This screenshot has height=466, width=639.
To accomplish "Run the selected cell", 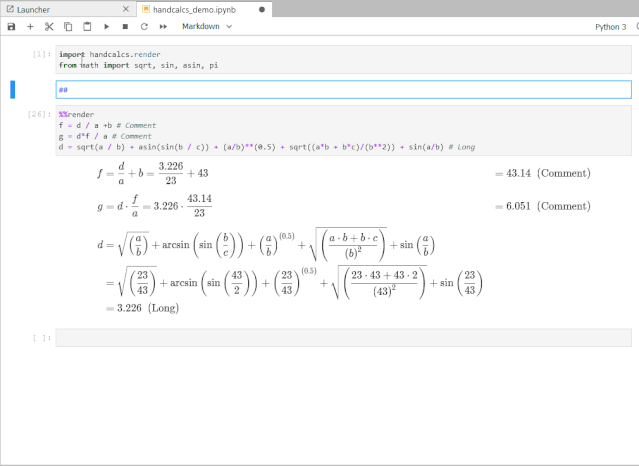I will click(x=106, y=27).
